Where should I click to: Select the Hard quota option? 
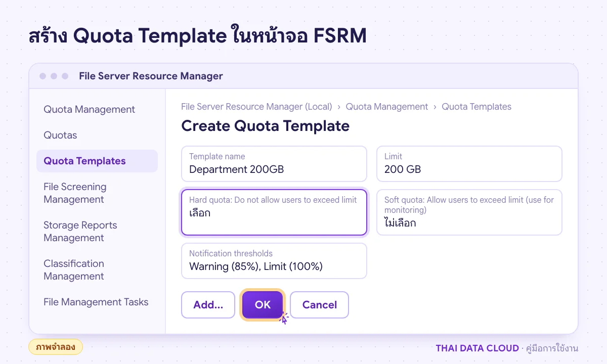pos(274,212)
